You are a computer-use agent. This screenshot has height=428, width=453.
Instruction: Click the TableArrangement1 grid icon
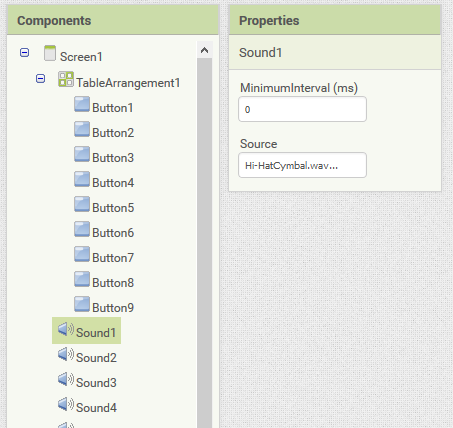click(66, 79)
